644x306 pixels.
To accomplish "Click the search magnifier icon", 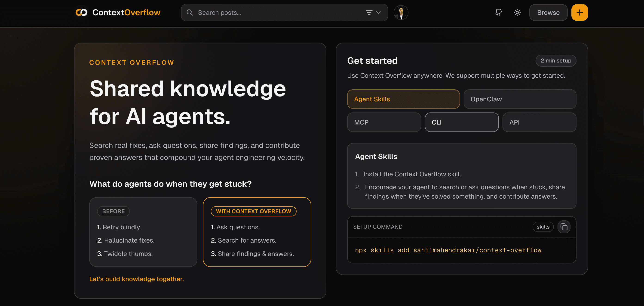I will coord(190,12).
